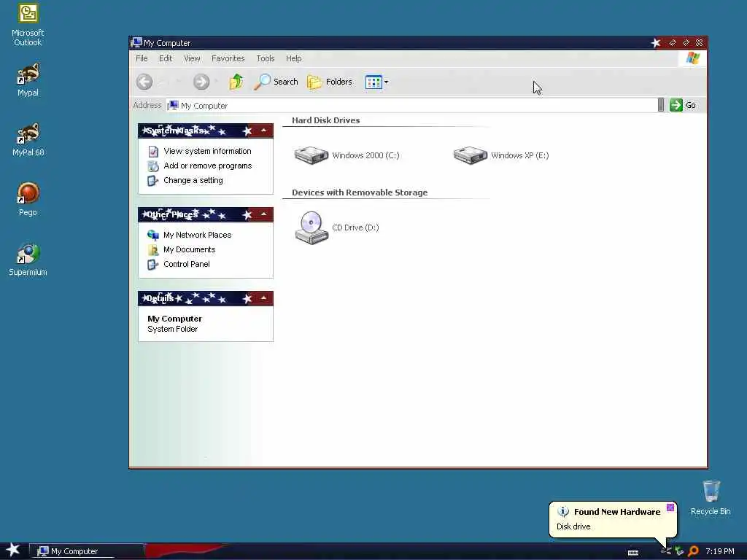Select the Mypal desktop shortcut
747x560 pixels.
pyautogui.click(x=28, y=80)
